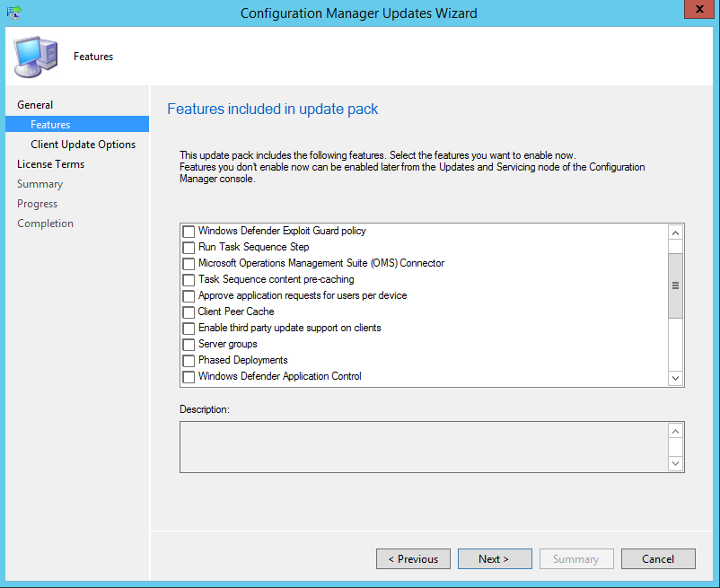Viewport: 720px width, 588px height.
Task: Cancel the updates wizard
Action: click(x=658, y=558)
